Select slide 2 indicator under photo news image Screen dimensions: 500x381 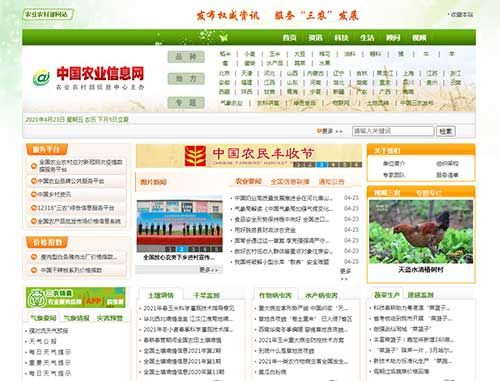pos(181,249)
